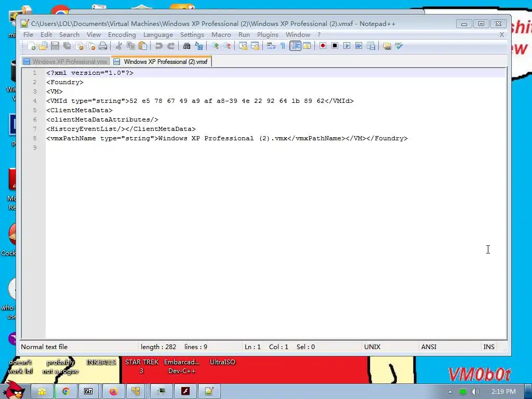Open the File menu

point(28,35)
